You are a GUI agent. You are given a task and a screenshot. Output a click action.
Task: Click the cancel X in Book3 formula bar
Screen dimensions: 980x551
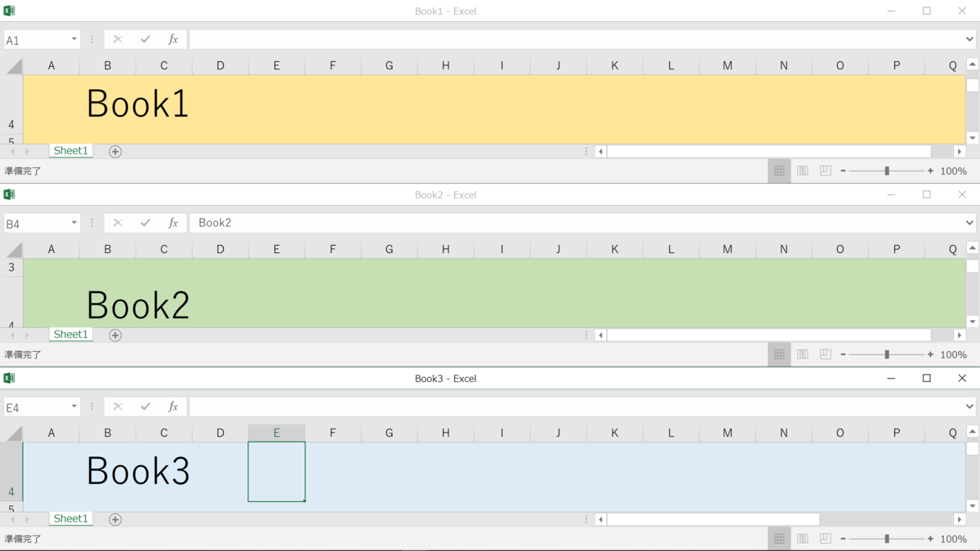pyautogui.click(x=118, y=407)
